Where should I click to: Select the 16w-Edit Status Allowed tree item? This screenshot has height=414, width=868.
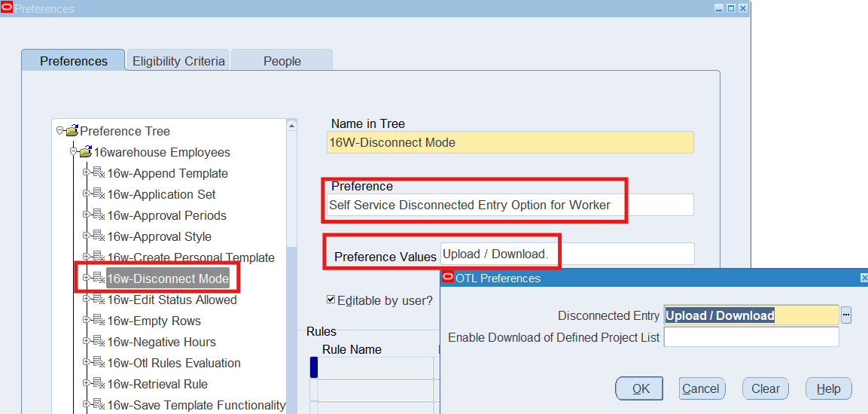click(172, 300)
